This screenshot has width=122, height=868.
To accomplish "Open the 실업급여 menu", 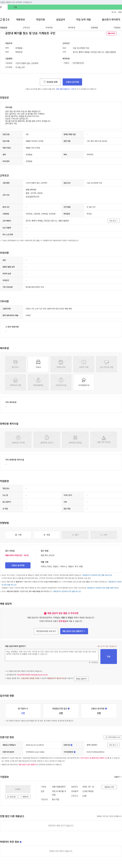I will click(60, 20).
